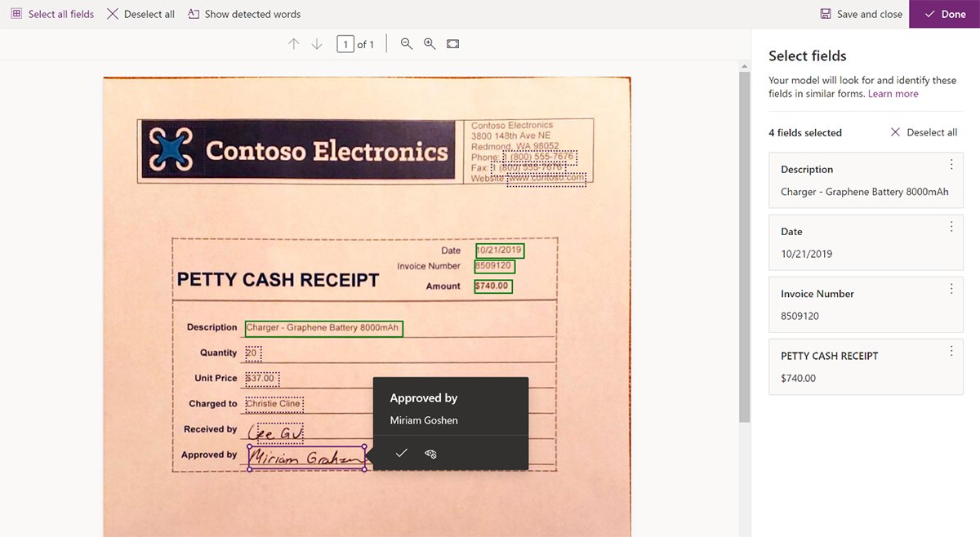980x537 pixels.
Task: Dismiss the Approved by detection with the eye icon
Action: click(x=430, y=453)
